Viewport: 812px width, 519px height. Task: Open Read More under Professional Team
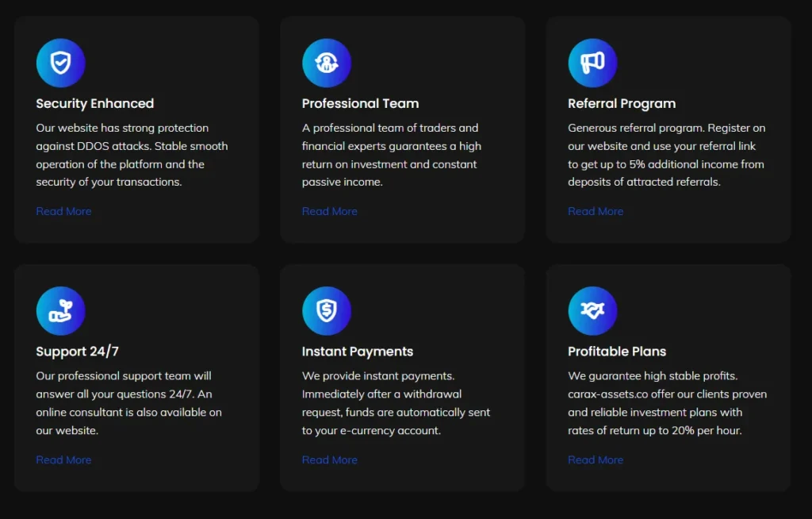(x=330, y=211)
